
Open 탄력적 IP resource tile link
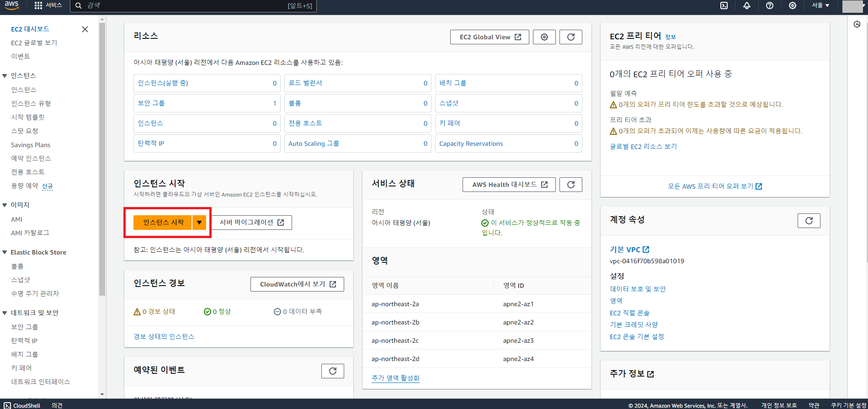[x=151, y=143]
